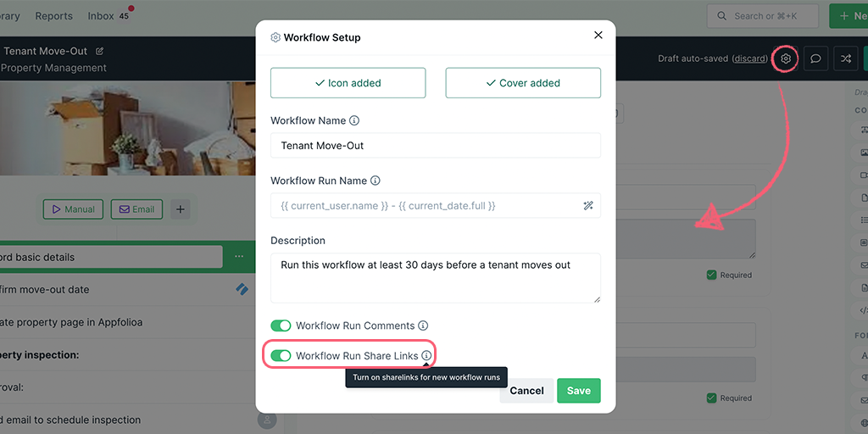Close the Workflow Setup dialog
This screenshot has height=434, width=868.
[598, 35]
